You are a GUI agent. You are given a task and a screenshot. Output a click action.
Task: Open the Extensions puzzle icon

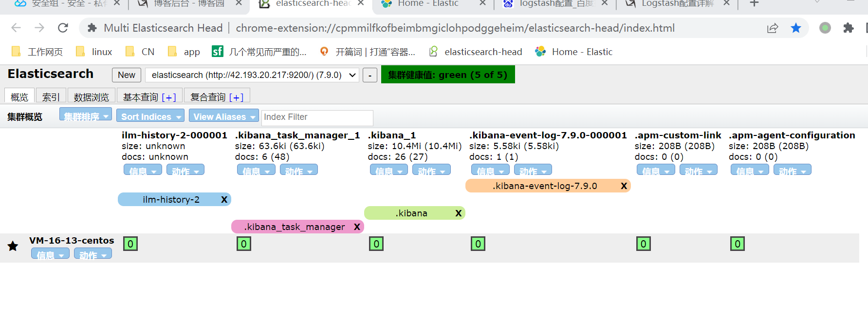[849, 28]
